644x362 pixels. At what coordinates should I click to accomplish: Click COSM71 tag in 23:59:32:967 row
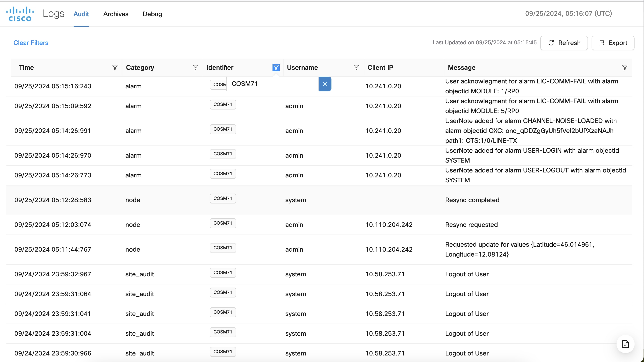[223, 273]
